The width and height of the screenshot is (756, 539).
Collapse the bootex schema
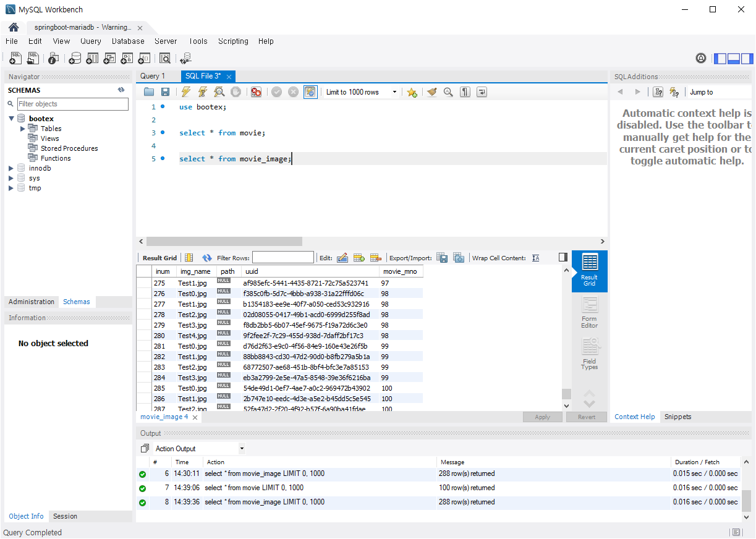pyautogui.click(x=11, y=119)
